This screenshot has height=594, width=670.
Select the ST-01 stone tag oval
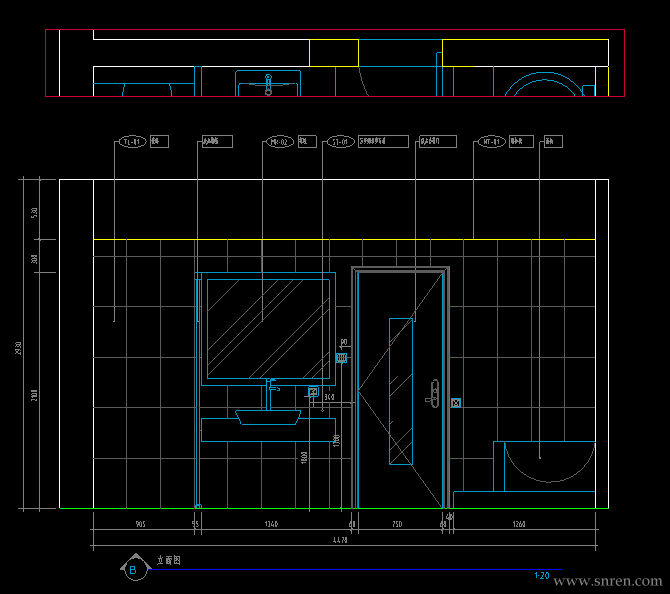(x=341, y=141)
